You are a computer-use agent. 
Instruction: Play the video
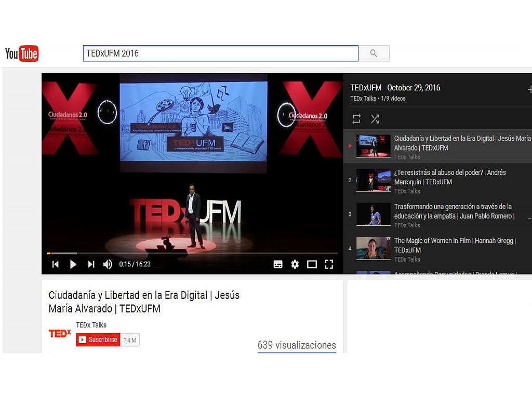[x=73, y=264]
